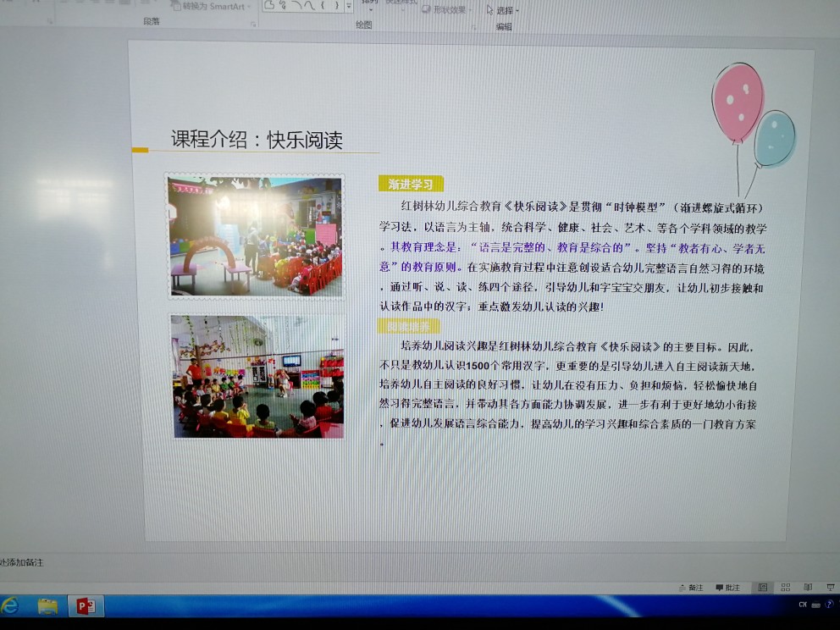Start slide show from status bar icon
Image resolution: width=840 pixels, height=630 pixels.
click(x=829, y=587)
